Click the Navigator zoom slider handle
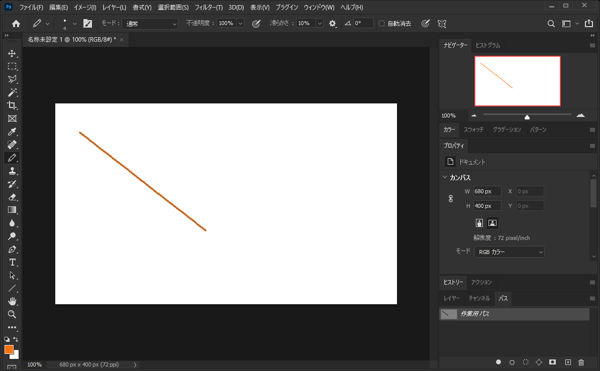Image resolution: width=600 pixels, height=371 pixels. [527, 117]
